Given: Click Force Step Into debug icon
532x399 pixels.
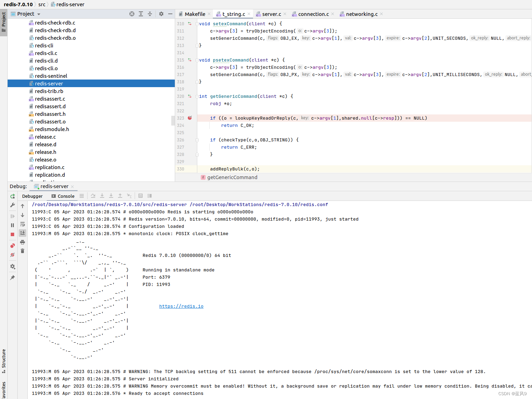Looking at the screenshot, I should 111,196.
